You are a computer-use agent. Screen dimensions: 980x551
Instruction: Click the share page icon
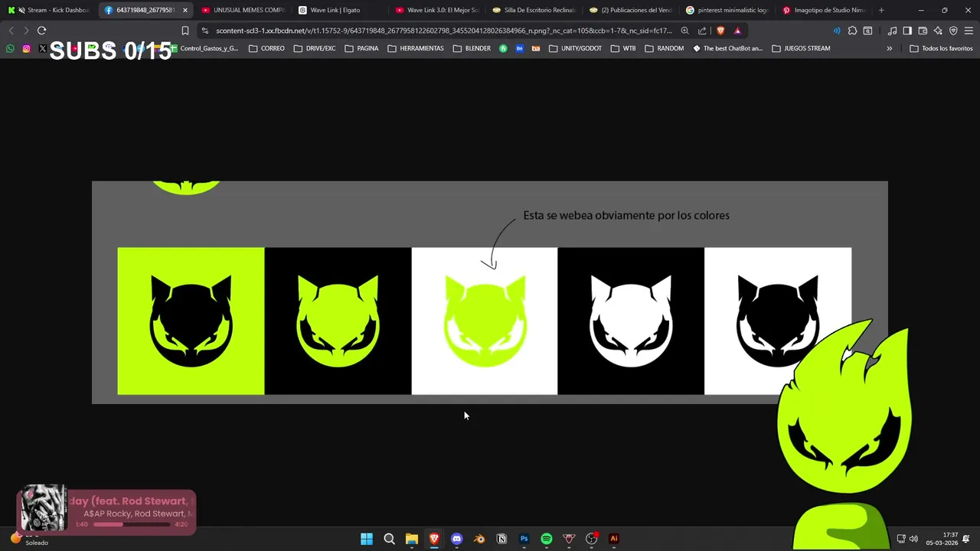pyautogui.click(x=702, y=31)
